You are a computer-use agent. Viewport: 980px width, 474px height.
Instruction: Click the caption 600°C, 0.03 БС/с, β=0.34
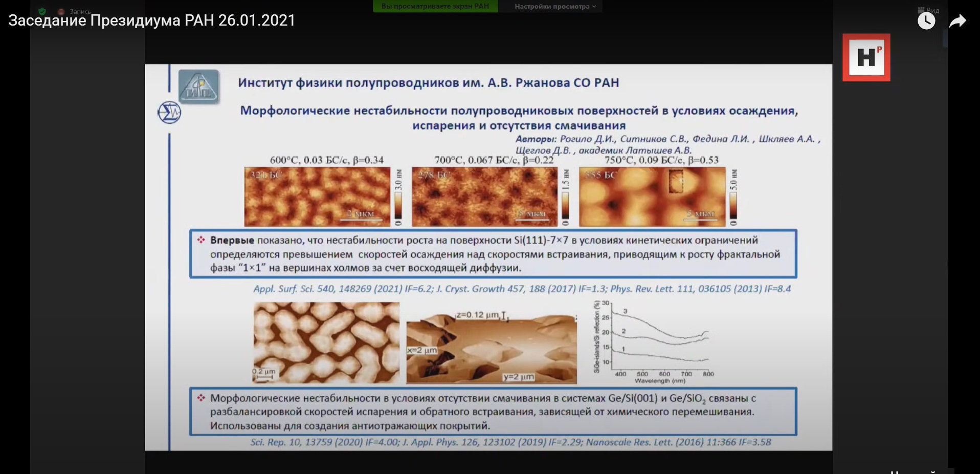coord(327,160)
